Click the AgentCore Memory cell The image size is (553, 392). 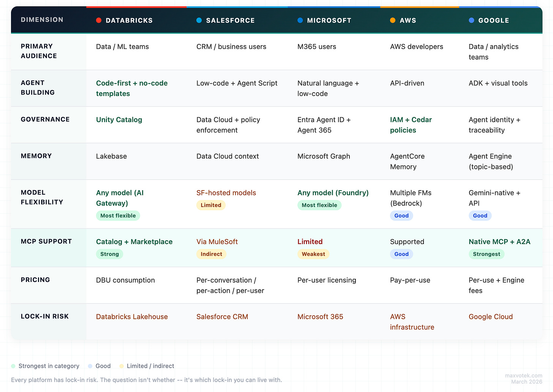tap(407, 161)
